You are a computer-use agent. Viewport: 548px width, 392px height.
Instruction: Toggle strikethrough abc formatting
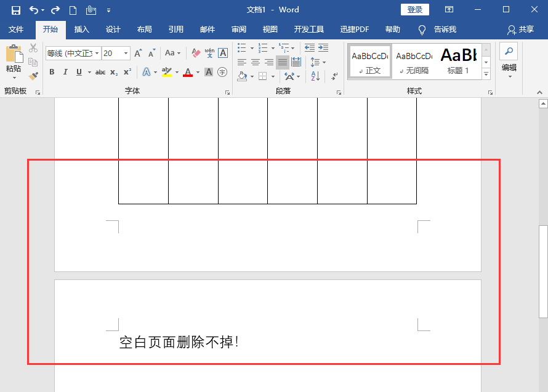coord(100,72)
